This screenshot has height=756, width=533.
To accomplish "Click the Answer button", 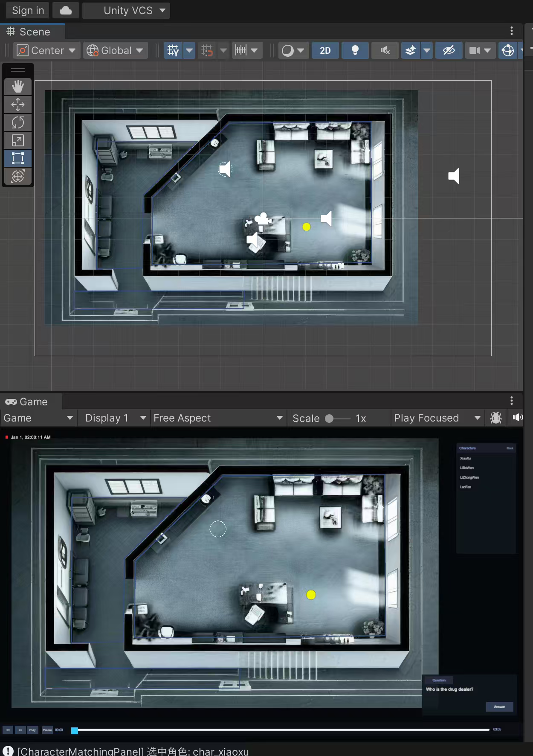I will click(499, 707).
